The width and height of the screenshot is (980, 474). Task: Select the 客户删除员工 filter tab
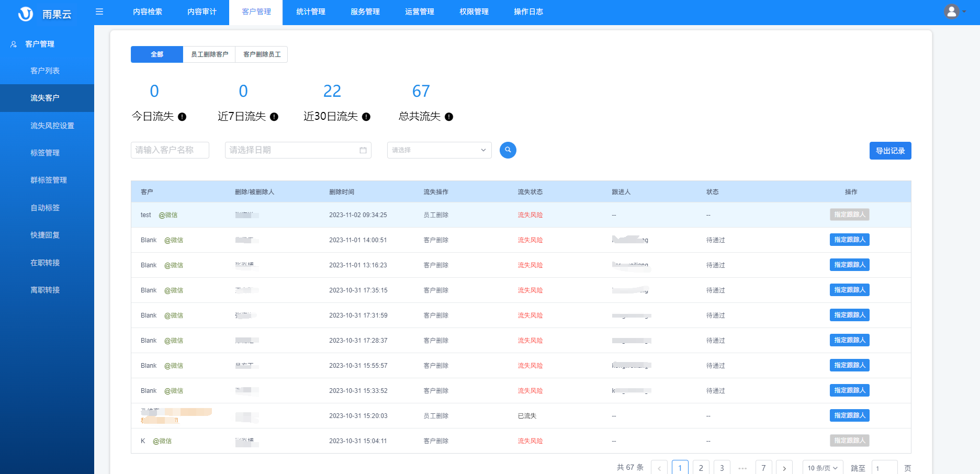(262, 54)
